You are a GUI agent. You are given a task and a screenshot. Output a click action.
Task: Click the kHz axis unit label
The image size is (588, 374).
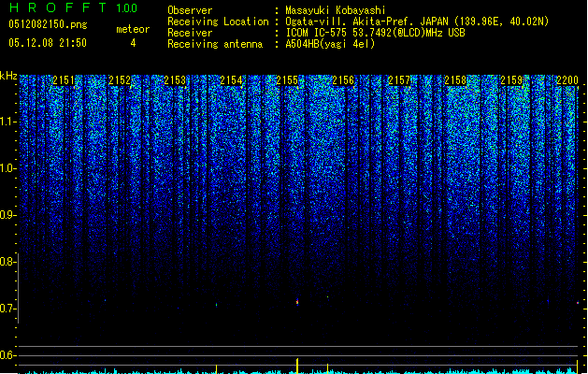8,76
